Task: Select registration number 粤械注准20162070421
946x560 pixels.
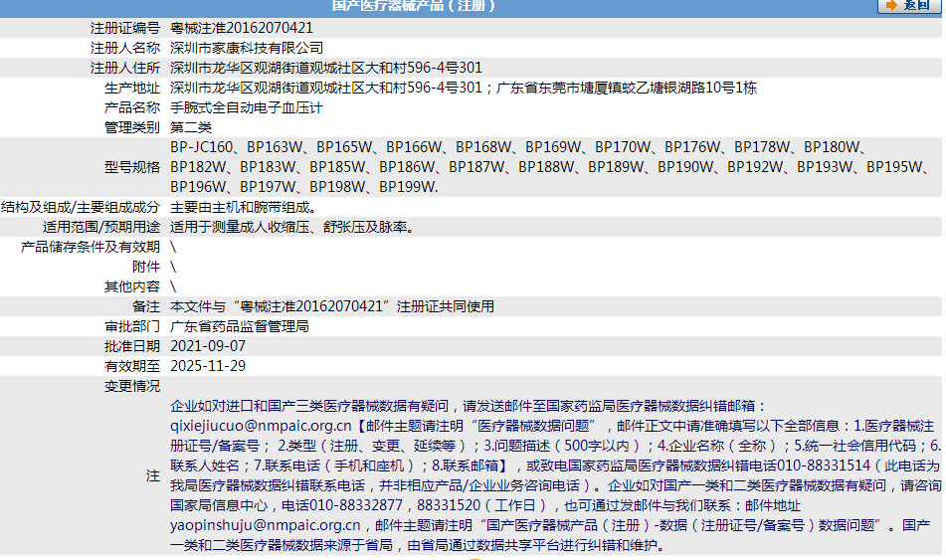Action: [242, 28]
